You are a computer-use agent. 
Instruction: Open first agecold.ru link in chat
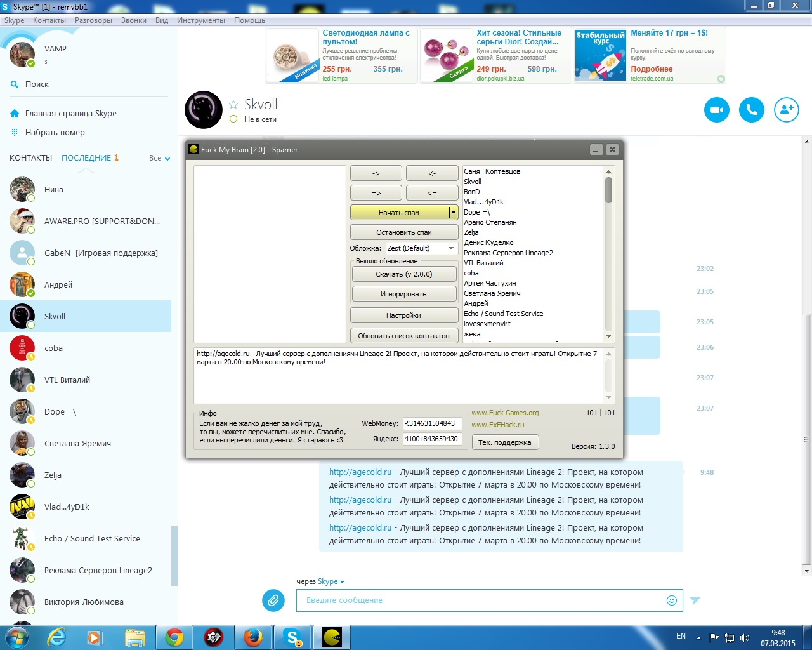tap(360, 472)
